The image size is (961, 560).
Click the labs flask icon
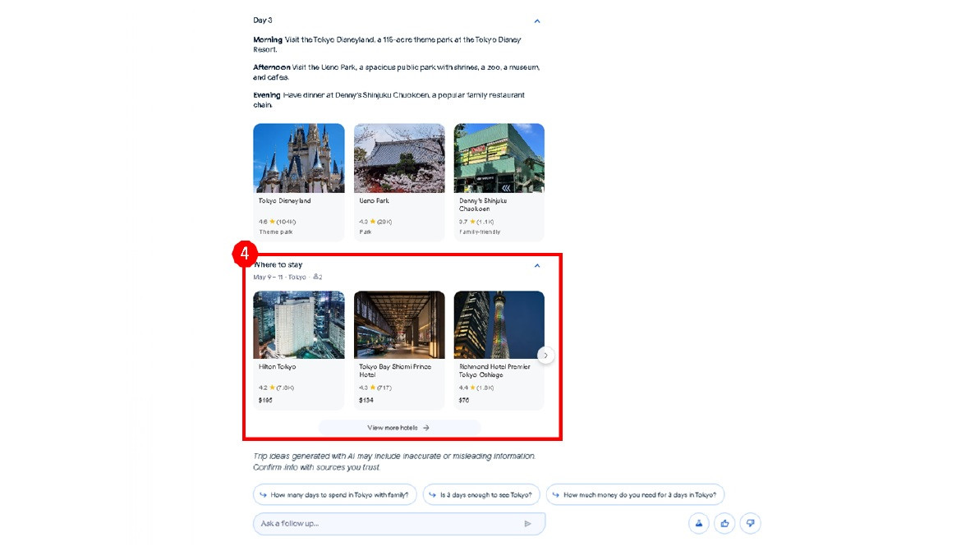[x=699, y=523]
